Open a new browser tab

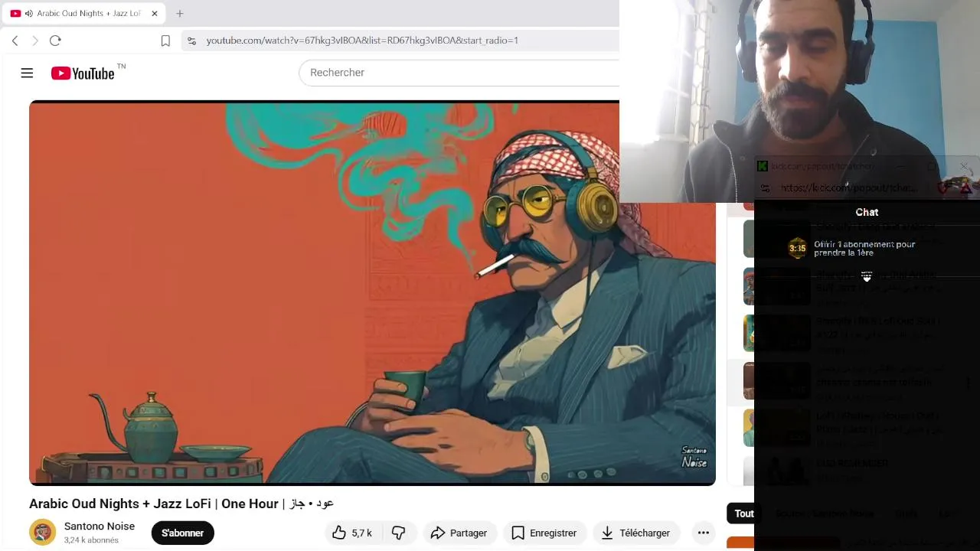pos(180,14)
